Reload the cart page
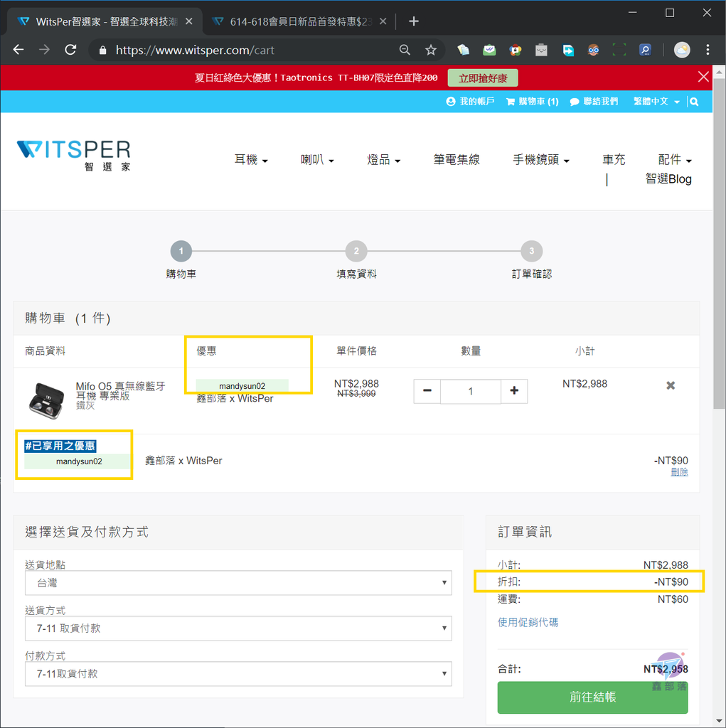The width and height of the screenshot is (726, 728). pos(70,50)
